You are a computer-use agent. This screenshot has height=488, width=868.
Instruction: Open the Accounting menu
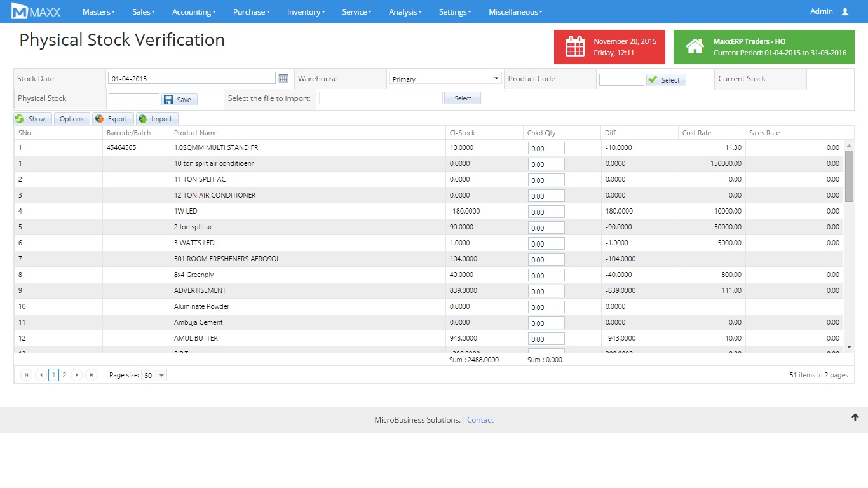pos(194,12)
